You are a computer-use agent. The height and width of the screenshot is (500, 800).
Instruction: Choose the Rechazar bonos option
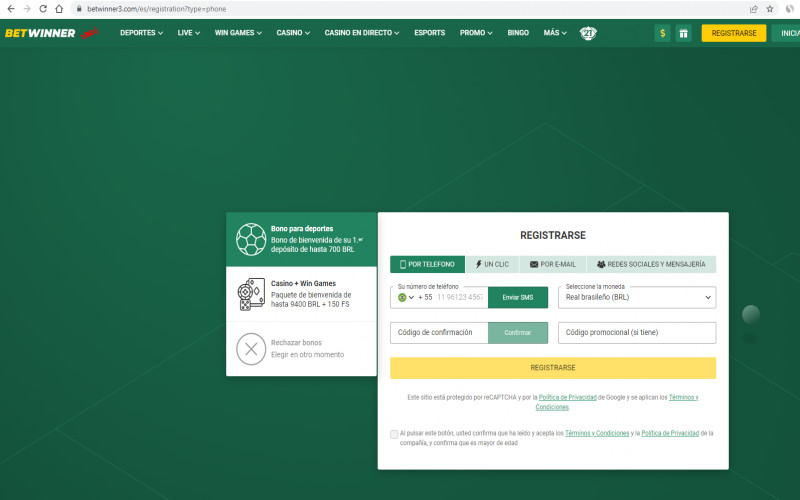tap(301, 349)
